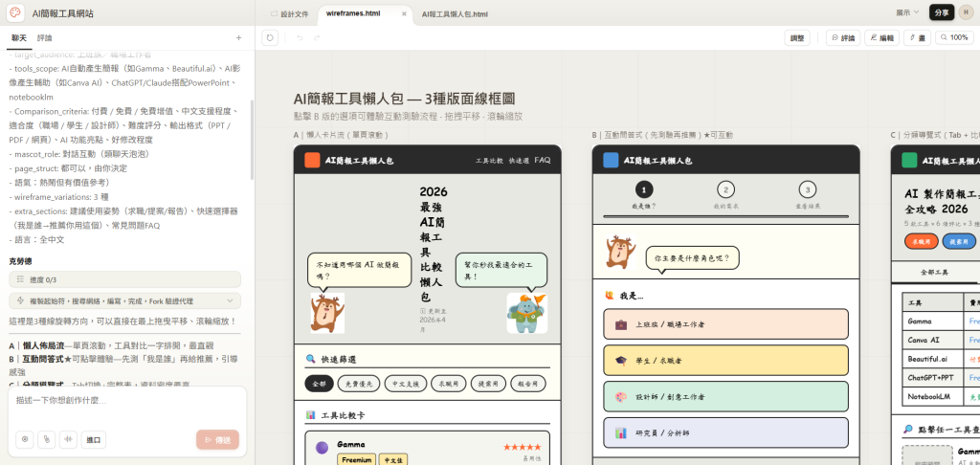980x465 pixels.
Task: Open the 設計文件 tab
Action: [289, 14]
